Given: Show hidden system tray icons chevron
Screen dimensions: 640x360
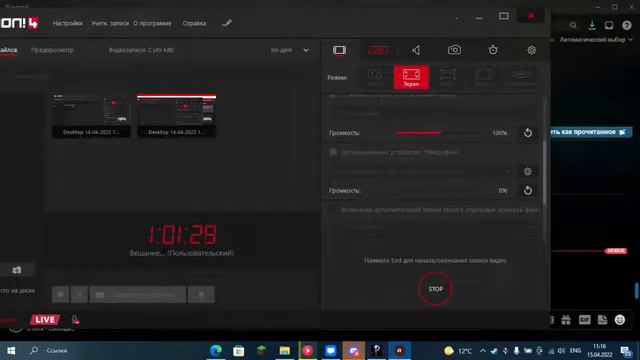Looking at the screenshot, I should coord(483,351).
